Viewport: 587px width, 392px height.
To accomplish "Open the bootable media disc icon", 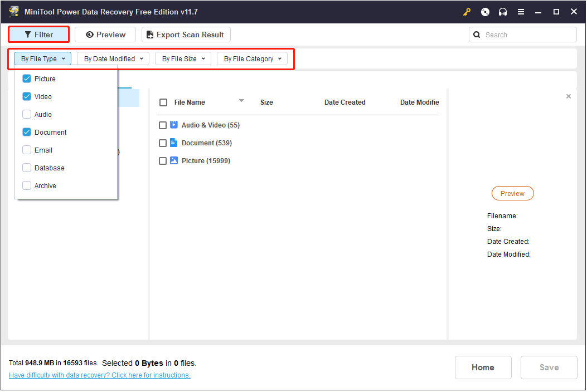I will tap(485, 12).
